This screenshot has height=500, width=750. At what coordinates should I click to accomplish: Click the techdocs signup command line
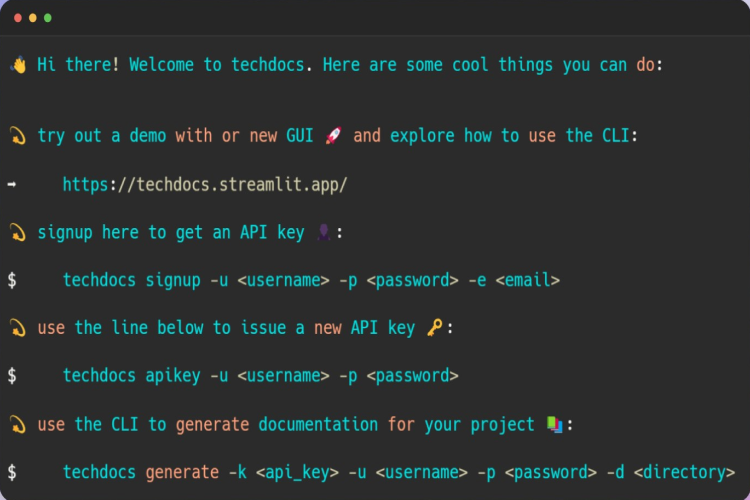[x=311, y=280]
